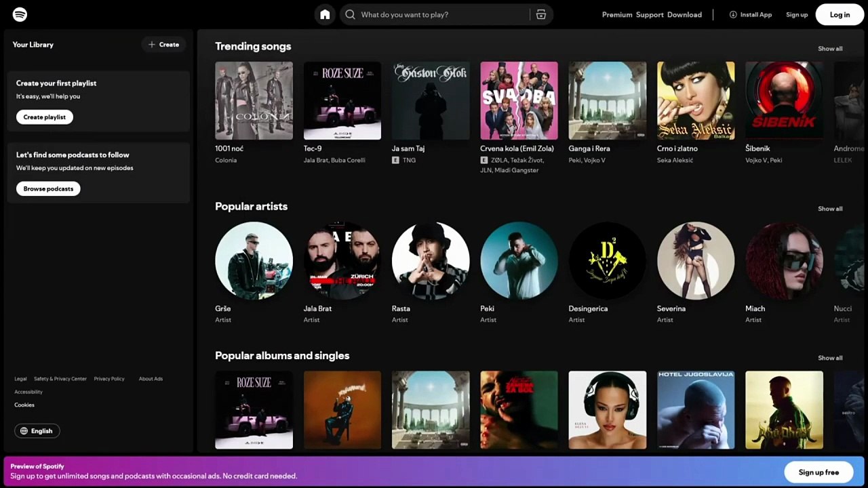This screenshot has width=868, height=488.
Task: Open artist Jala Brat's picture
Action: (342, 260)
